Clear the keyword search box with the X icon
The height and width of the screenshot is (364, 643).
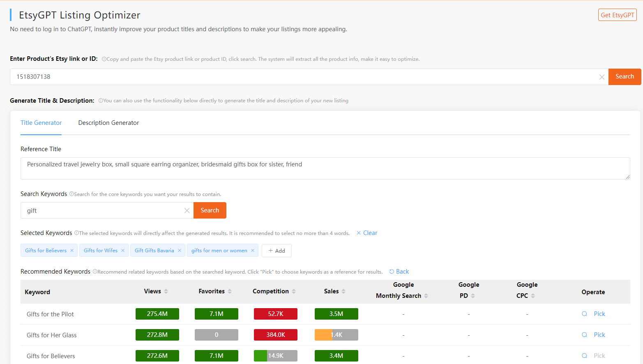pos(187,210)
